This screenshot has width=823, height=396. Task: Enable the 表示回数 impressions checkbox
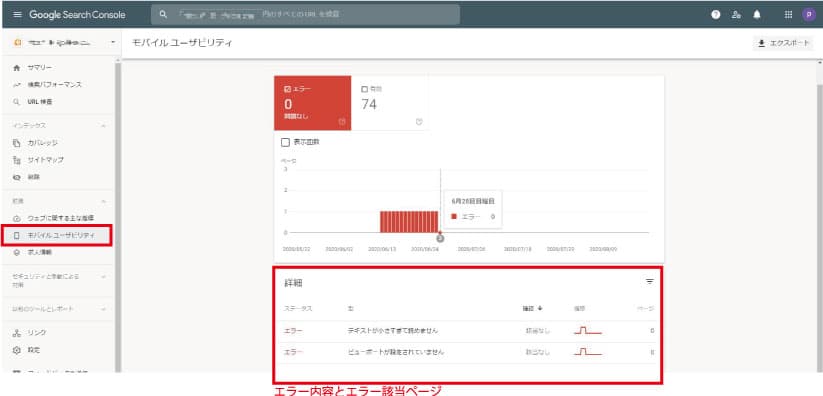[x=286, y=142]
